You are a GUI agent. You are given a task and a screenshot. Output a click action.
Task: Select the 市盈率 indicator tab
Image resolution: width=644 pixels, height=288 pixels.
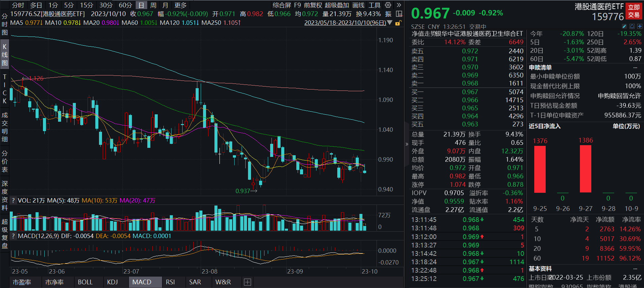pyautogui.click(x=22, y=282)
